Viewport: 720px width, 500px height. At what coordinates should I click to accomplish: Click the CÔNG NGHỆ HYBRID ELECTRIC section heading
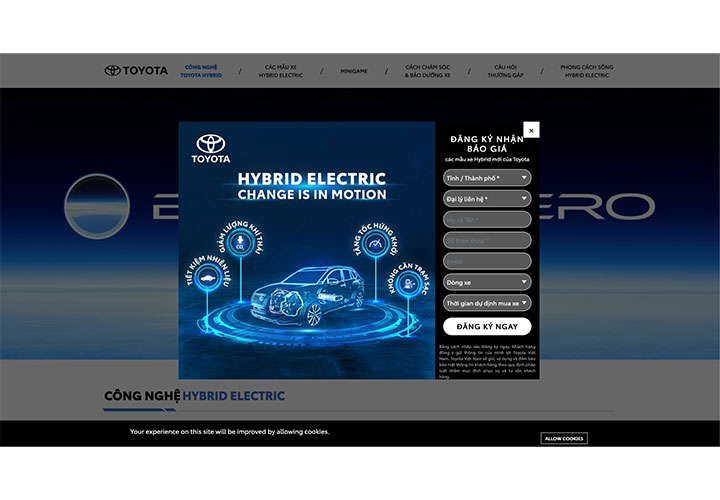pos(194,396)
